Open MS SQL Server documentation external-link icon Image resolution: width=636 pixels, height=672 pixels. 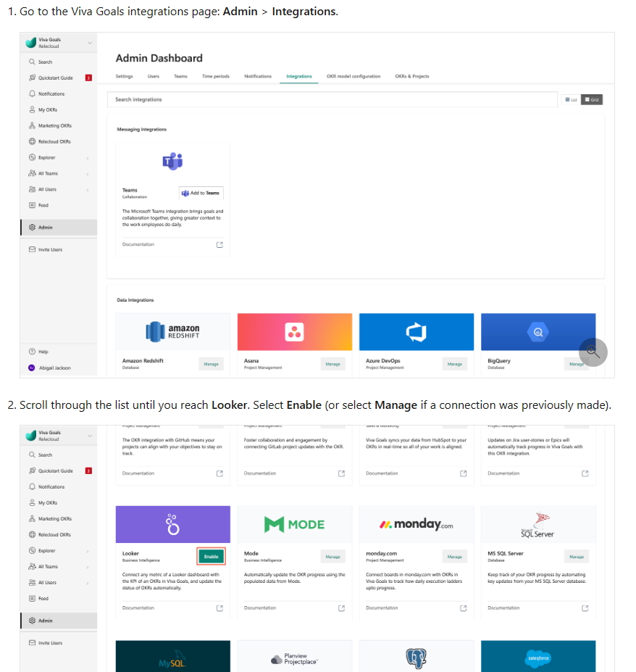(x=585, y=608)
